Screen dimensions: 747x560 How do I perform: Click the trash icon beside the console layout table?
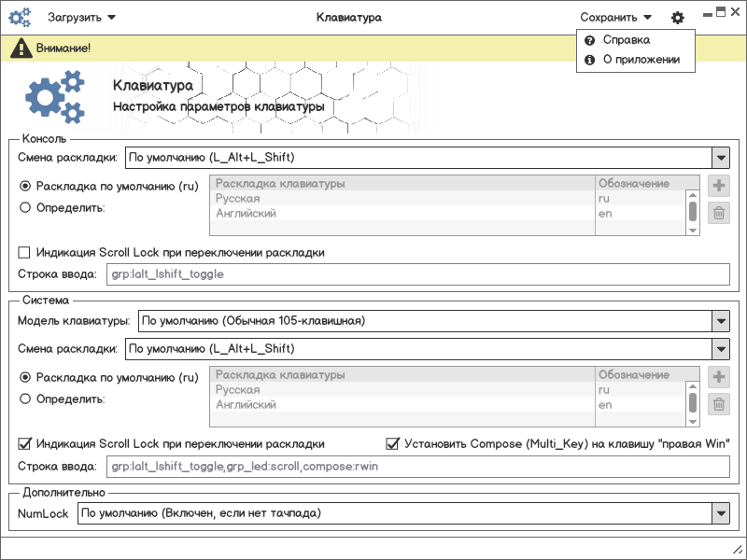719,214
